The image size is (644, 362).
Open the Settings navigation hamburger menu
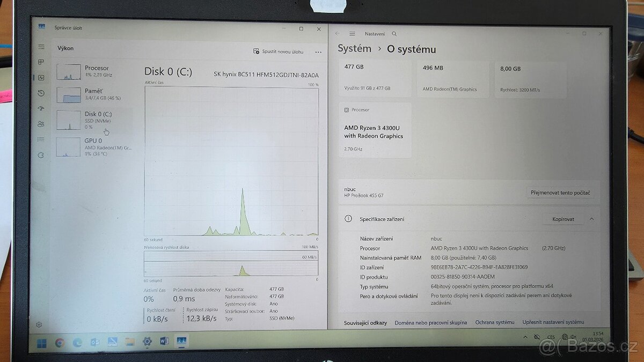pyautogui.click(x=352, y=34)
